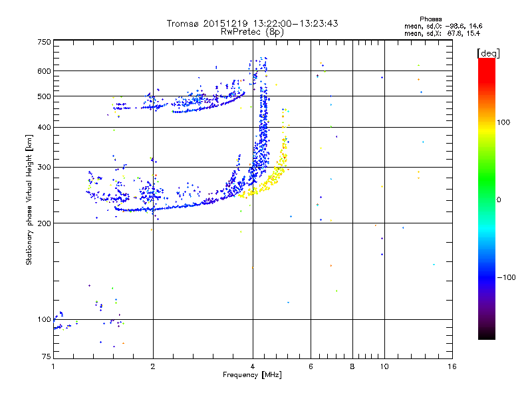Click the '750' y-axis tick label

pyautogui.click(x=44, y=42)
